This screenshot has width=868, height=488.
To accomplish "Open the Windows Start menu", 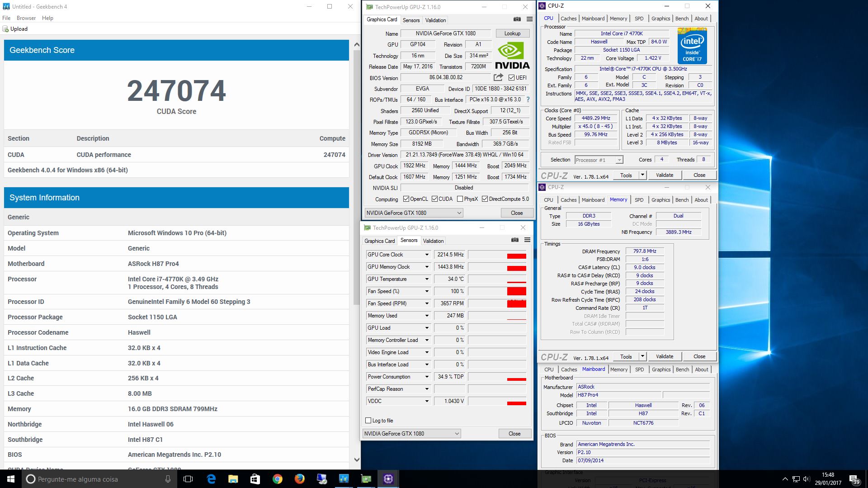I will point(11,479).
